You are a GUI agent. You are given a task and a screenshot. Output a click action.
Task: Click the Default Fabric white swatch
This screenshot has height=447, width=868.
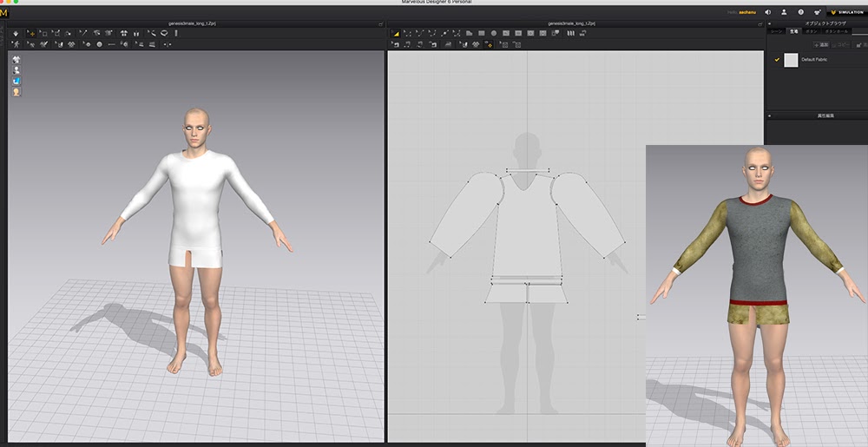click(x=791, y=60)
